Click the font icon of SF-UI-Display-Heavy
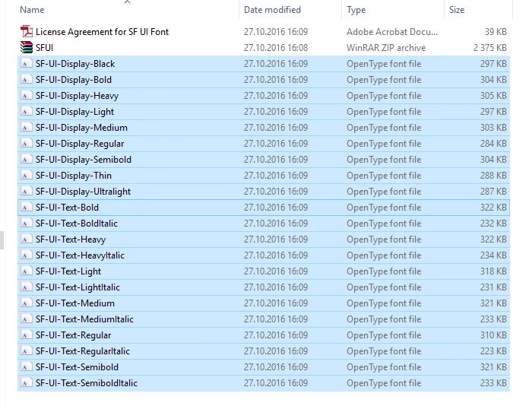The width and height of the screenshot is (532, 406). (x=27, y=95)
